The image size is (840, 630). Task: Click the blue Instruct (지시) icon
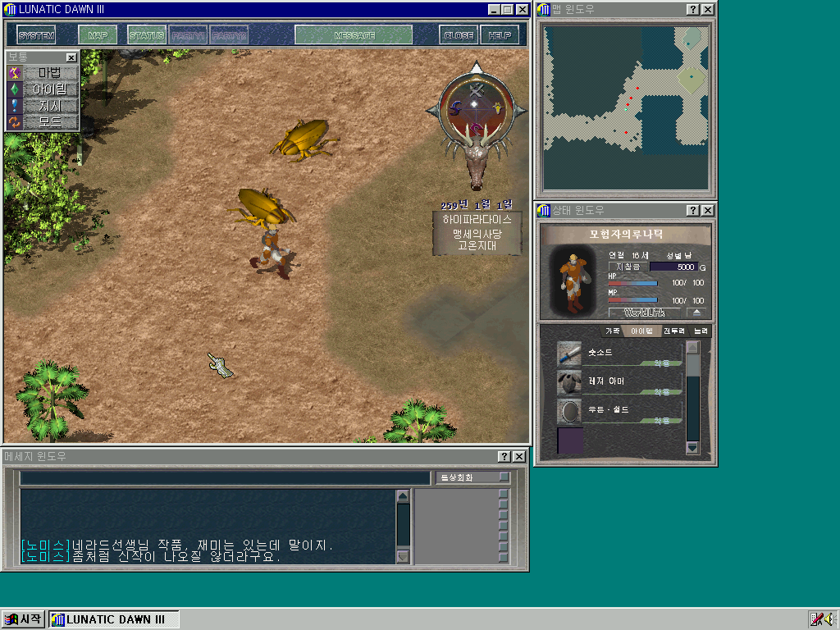pyautogui.click(x=15, y=106)
